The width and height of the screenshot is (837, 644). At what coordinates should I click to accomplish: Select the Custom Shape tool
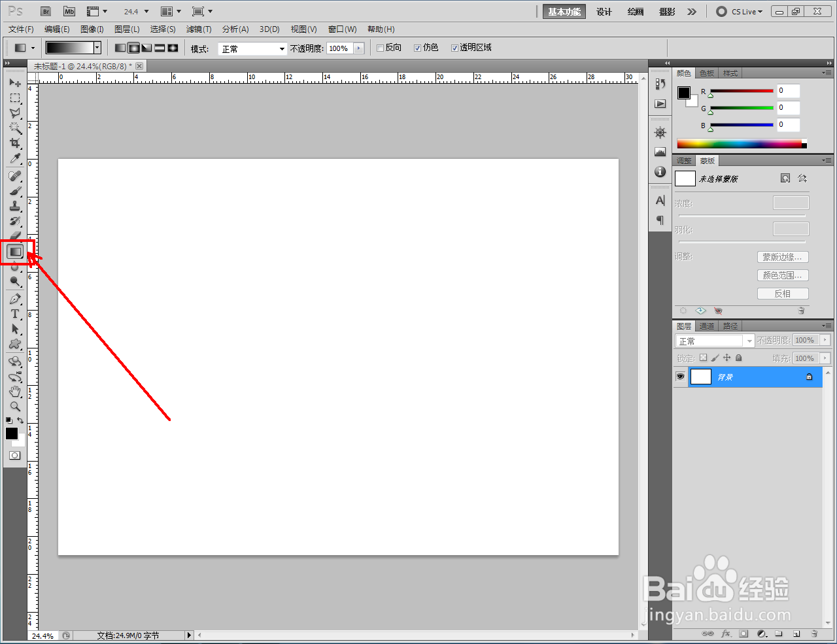pyautogui.click(x=15, y=344)
